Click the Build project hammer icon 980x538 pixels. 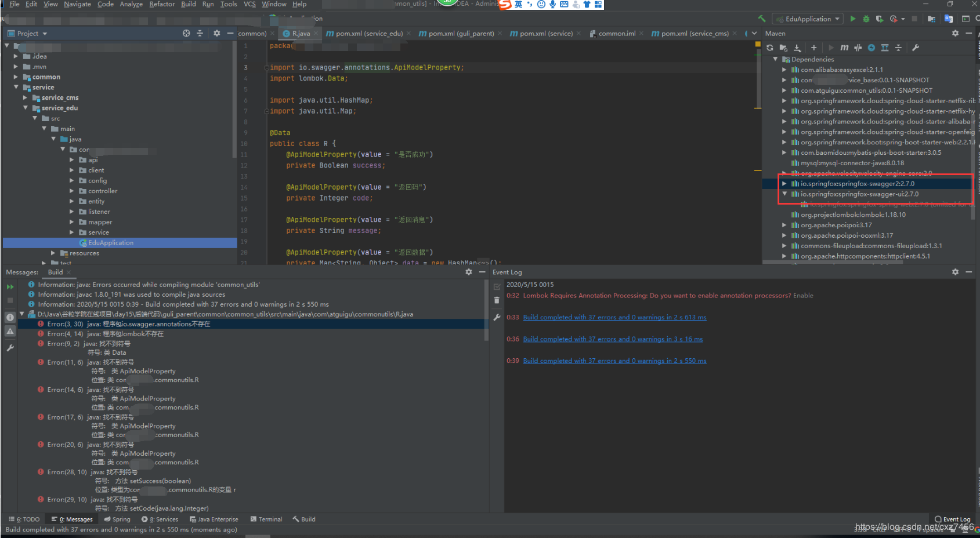click(x=762, y=19)
